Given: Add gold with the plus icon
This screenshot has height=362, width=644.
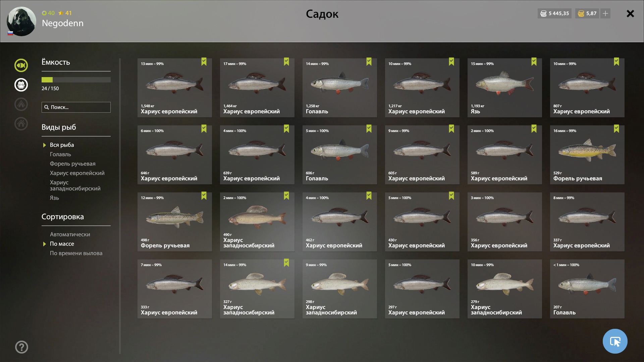Looking at the screenshot, I should tap(605, 13).
